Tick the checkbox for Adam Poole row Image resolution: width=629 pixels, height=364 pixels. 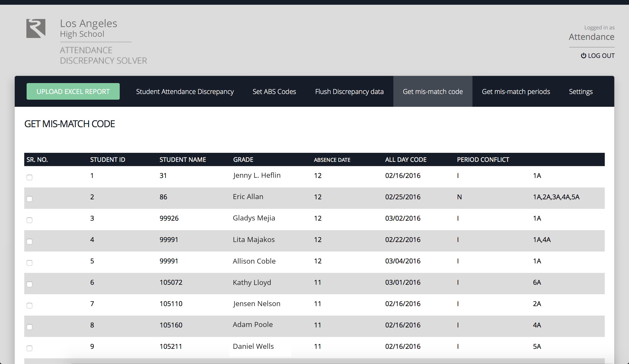29,327
